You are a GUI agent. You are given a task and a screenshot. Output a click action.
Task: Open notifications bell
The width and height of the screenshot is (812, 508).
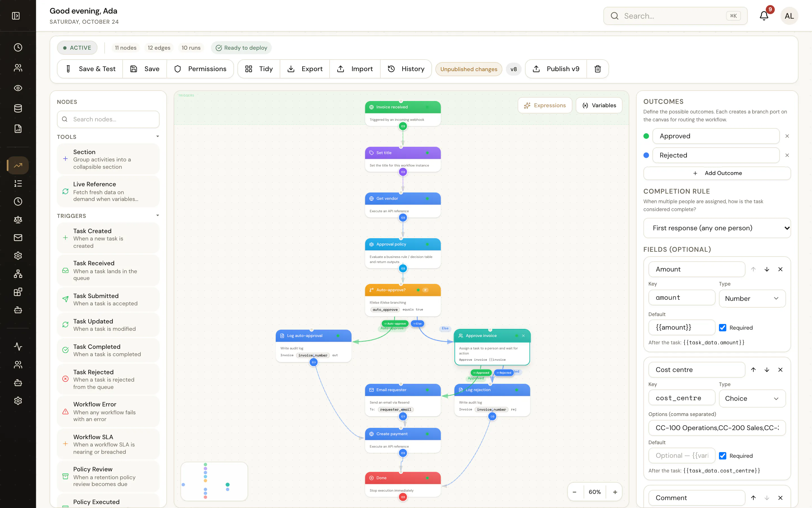pyautogui.click(x=764, y=16)
